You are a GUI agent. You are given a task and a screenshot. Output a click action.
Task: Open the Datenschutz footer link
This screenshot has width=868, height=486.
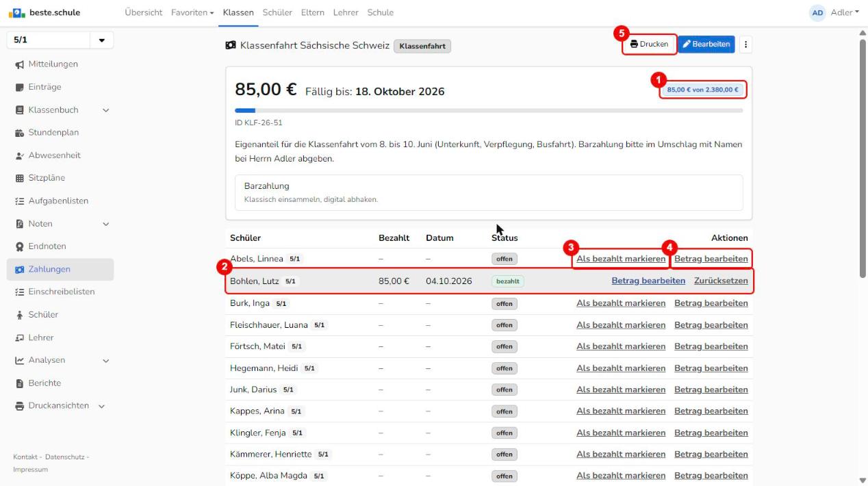click(x=65, y=457)
